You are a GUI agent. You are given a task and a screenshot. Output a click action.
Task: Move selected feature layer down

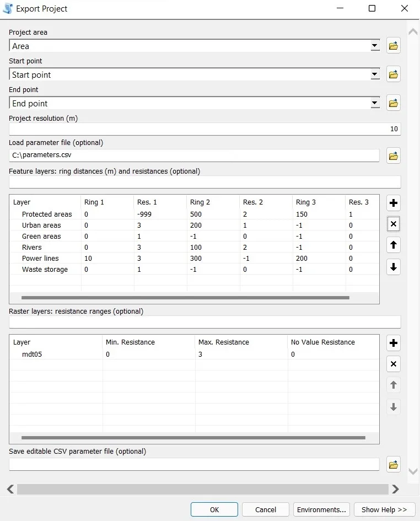[x=393, y=267]
